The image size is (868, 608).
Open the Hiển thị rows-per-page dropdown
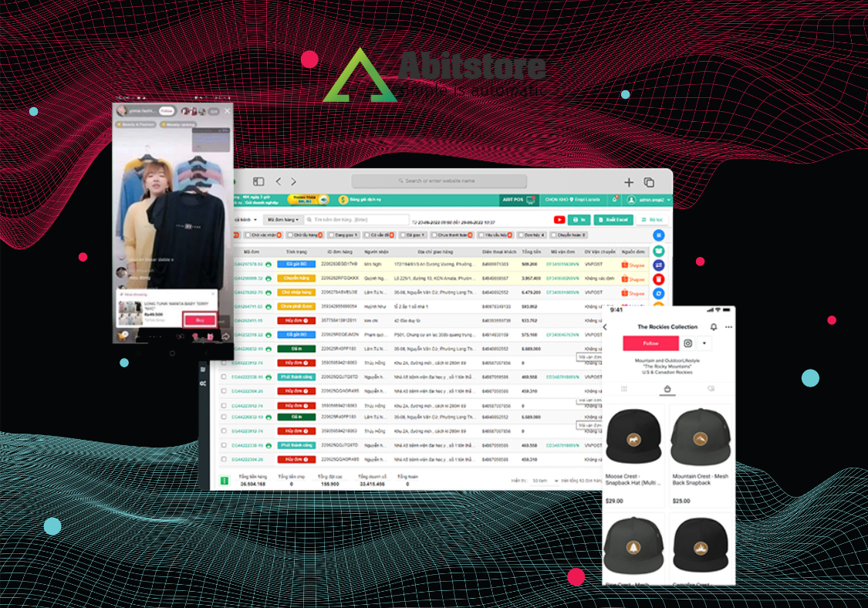(x=545, y=481)
